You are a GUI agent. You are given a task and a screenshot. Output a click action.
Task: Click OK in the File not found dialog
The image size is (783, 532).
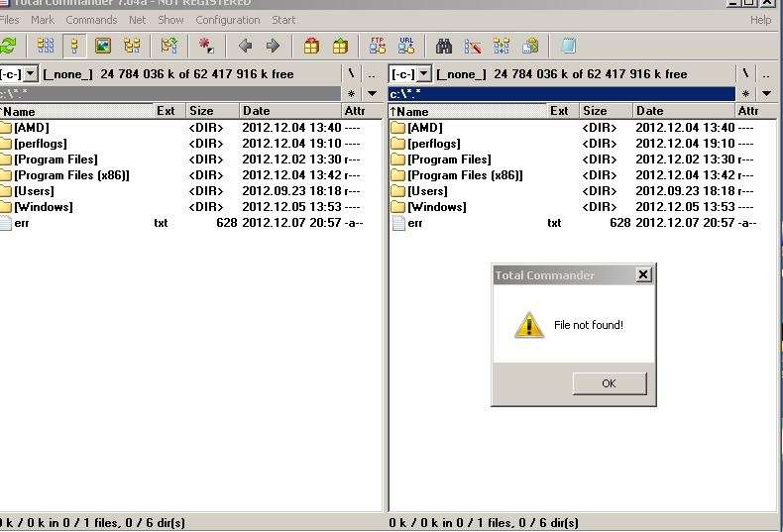click(610, 383)
